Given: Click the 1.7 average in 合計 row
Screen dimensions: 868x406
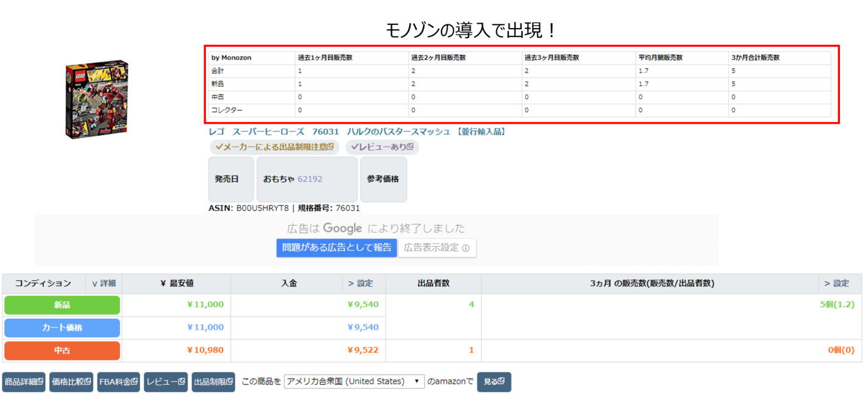Looking at the screenshot, I should (643, 71).
